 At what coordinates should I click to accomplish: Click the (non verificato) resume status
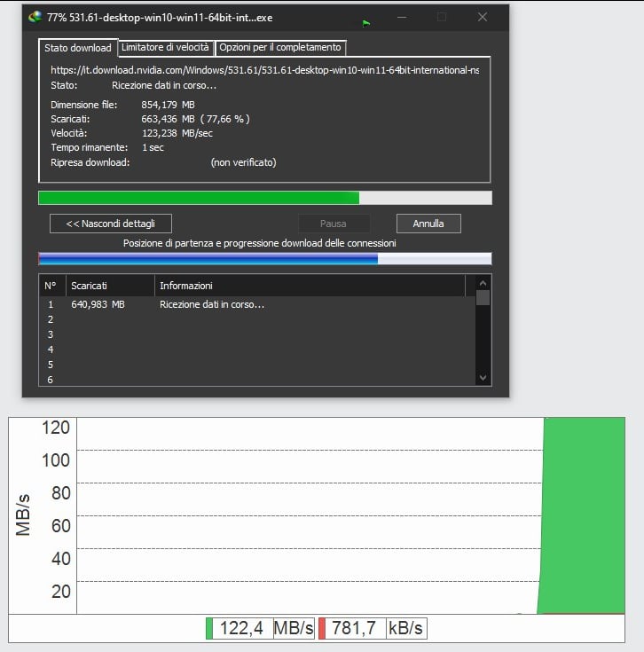click(243, 162)
